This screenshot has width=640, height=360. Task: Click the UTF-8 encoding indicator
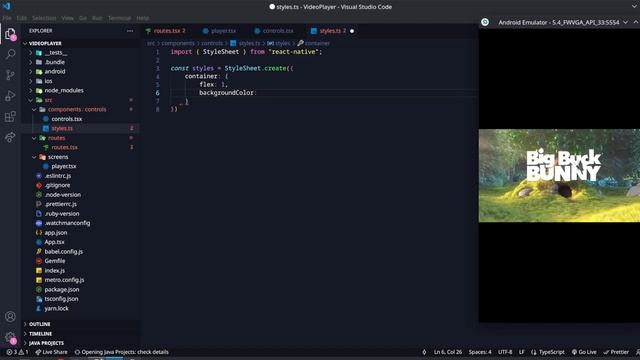tap(505, 352)
